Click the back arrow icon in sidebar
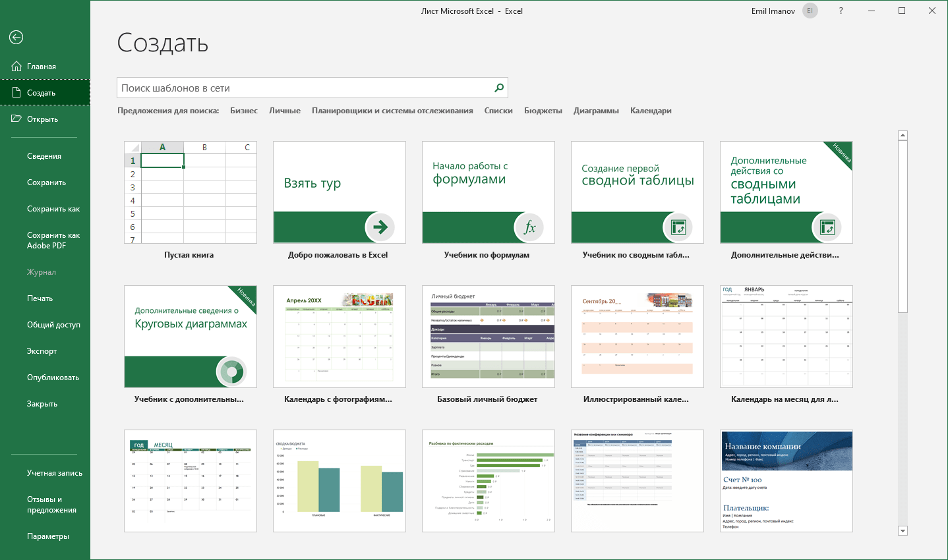 pos(16,38)
